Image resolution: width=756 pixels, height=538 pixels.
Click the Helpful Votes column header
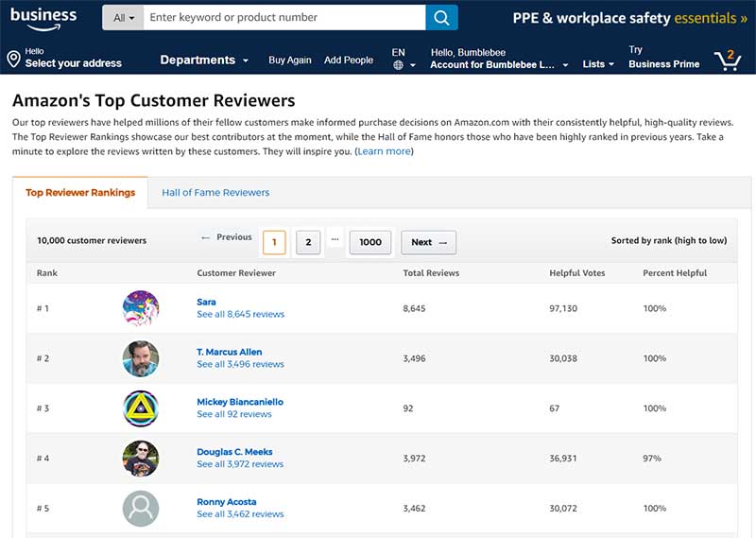click(x=577, y=273)
